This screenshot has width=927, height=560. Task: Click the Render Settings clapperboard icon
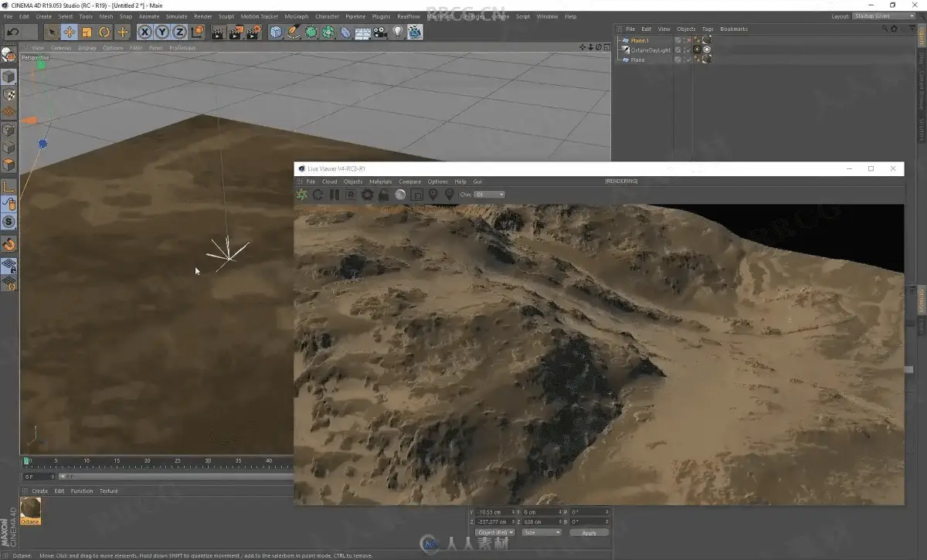coord(253,32)
